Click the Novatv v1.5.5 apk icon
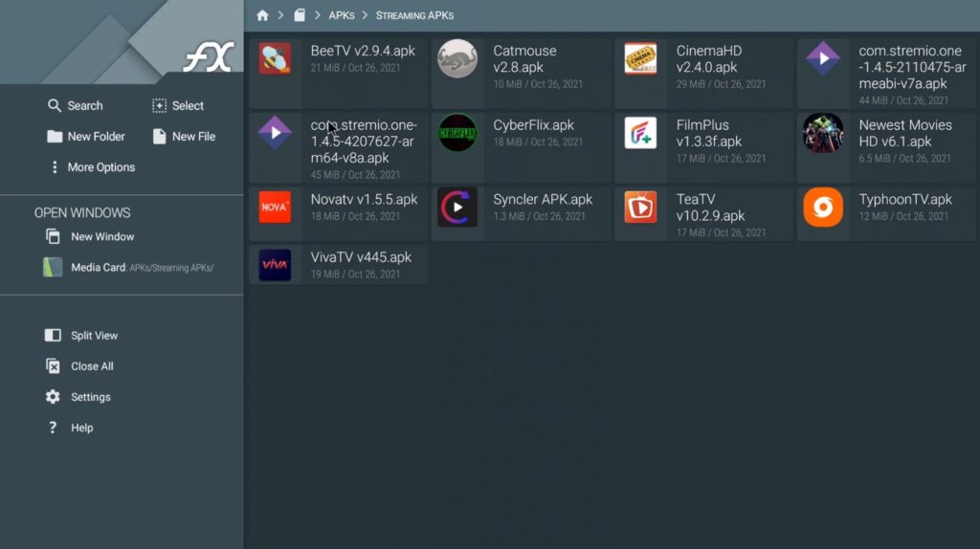Screen dimensions: 980x549 [x=275, y=207]
